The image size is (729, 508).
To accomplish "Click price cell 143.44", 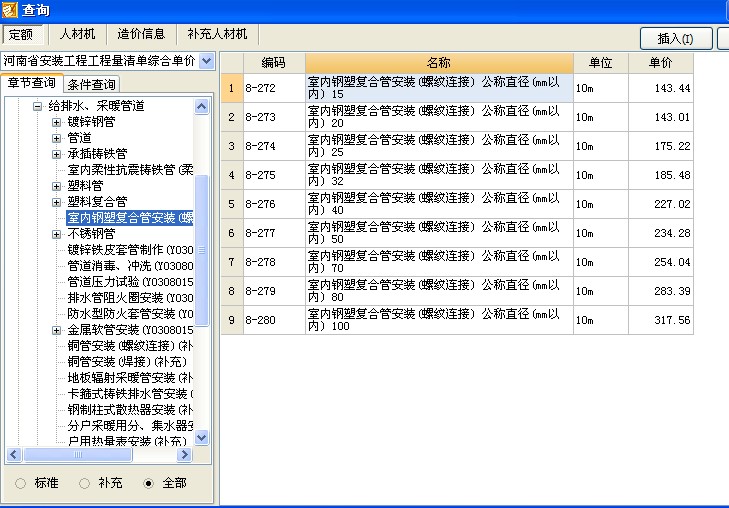I will tap(661, 88).
